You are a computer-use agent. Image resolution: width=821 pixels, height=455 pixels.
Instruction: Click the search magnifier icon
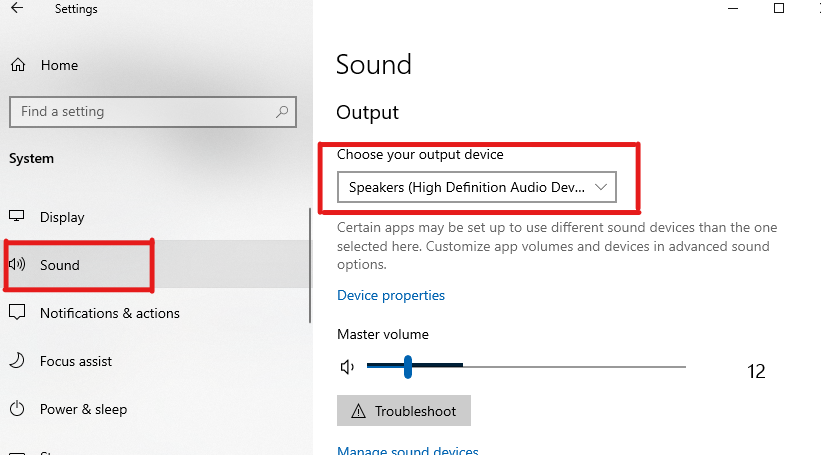(284, 112)
